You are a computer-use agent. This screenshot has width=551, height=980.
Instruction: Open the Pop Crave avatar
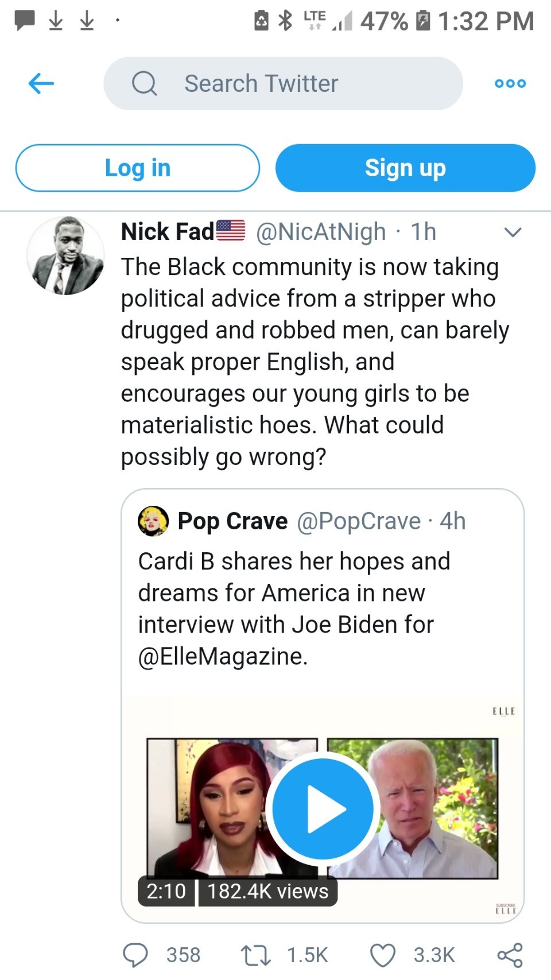point(153,521)
